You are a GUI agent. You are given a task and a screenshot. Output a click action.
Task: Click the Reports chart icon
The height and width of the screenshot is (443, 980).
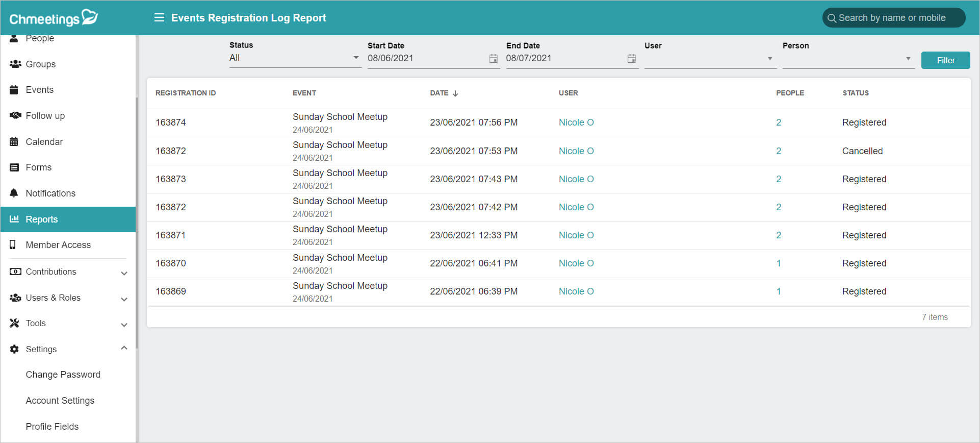(14, 219)
